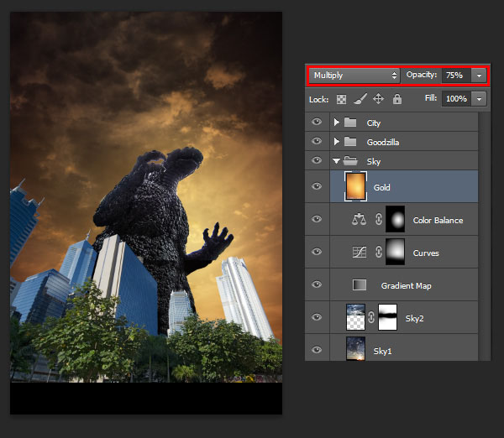This screenshot has height=438, width=504.
Task: Toggle lock position move icon
Action: pos(378,98)
